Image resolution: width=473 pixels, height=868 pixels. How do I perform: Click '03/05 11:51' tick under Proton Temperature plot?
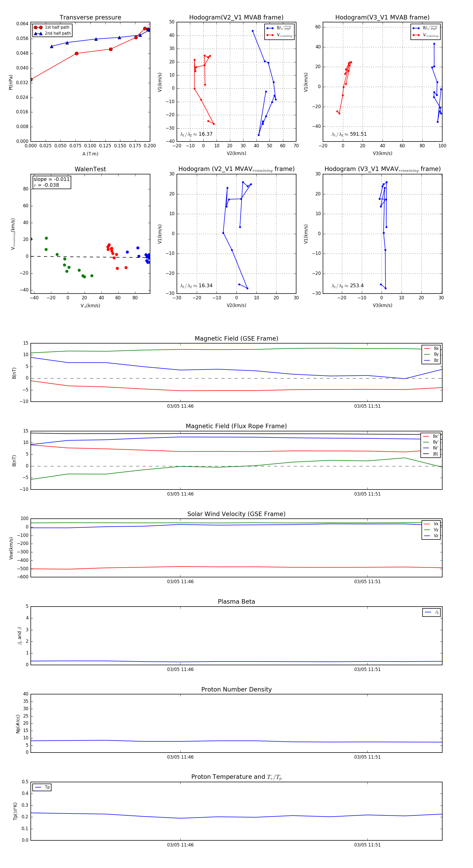367,845
